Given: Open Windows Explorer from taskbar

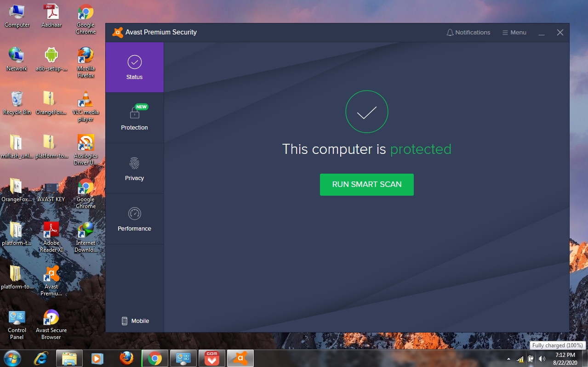Looking at the screenshot, I should click(x=69, y=358).
